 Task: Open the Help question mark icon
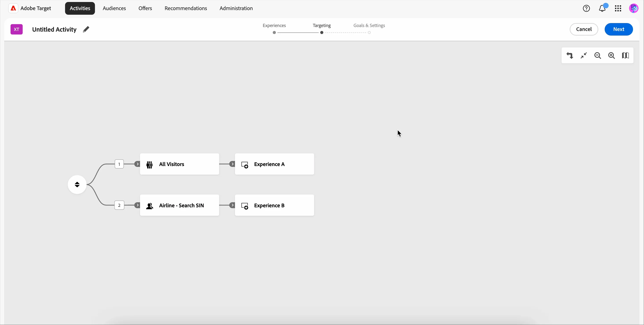(586, 9)
